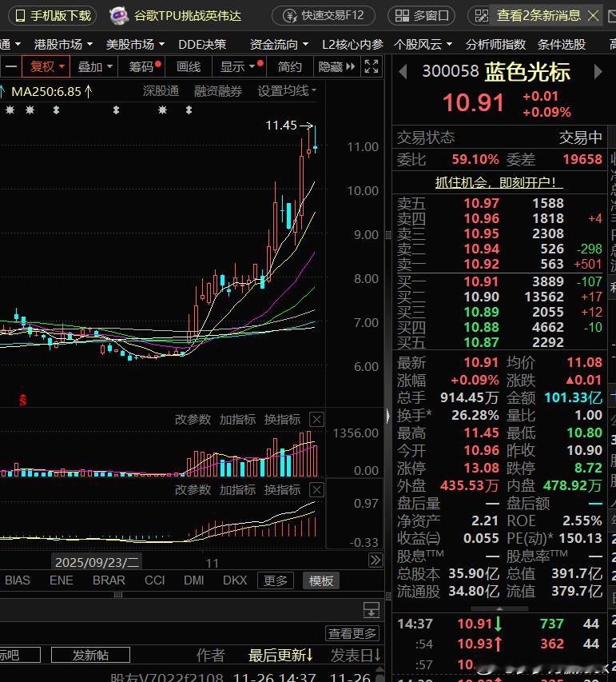The image size is (616, 682).
Task: Expand the 显示 display dropdown
Action: [x=240, y=67]
